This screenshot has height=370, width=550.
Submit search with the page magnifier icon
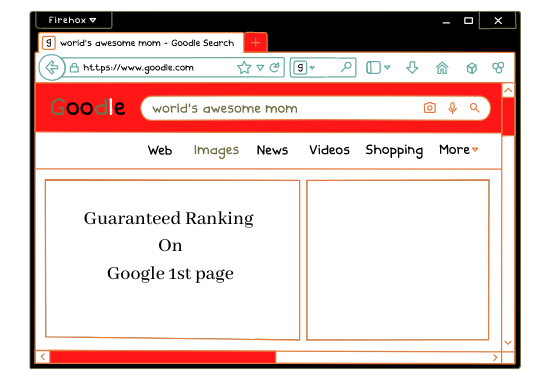475,108
